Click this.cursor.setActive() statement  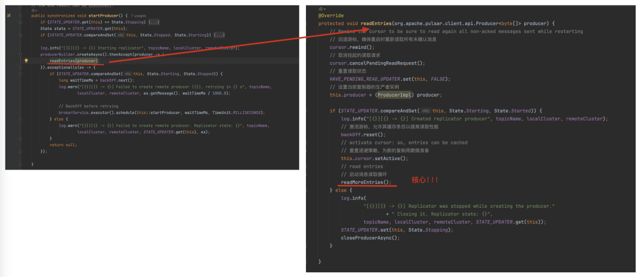(x=374, y=158)
